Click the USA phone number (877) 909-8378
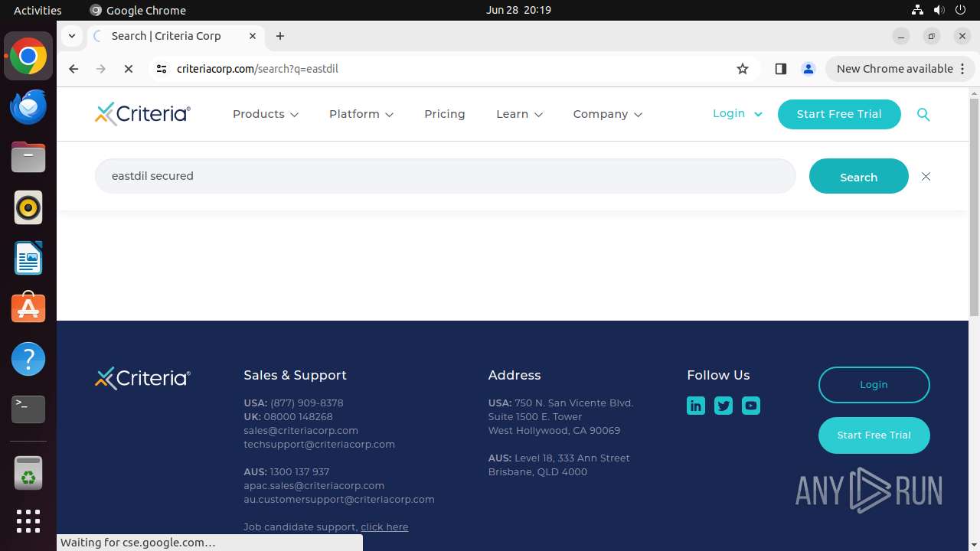Image resolution: width=980 pixels, height=551 pixels. pyautogui.click(x=307, y=403)
